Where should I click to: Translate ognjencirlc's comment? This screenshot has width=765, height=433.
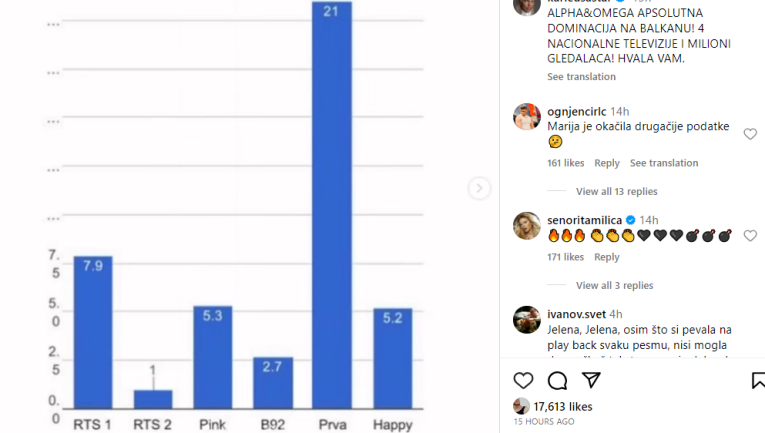[x=664, y=163]
